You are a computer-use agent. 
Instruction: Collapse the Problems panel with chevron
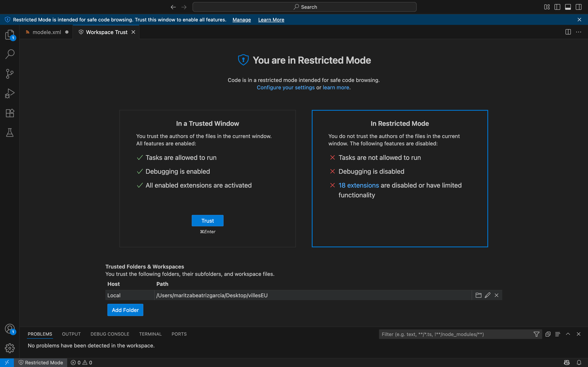[568, 334]
